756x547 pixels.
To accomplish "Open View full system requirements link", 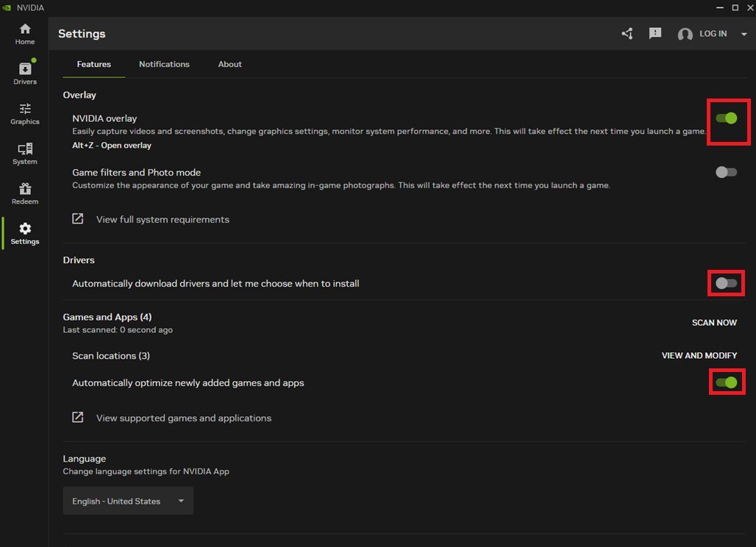I will pos(163,219).
